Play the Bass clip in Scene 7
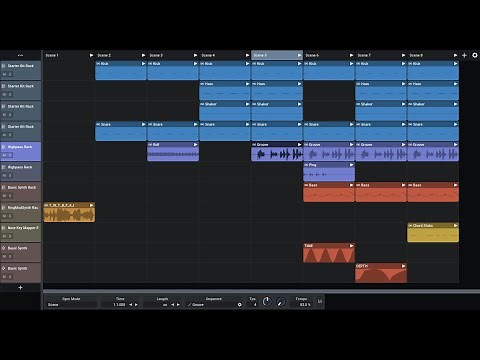Screen dimensions: 480x360 [403, 185]
